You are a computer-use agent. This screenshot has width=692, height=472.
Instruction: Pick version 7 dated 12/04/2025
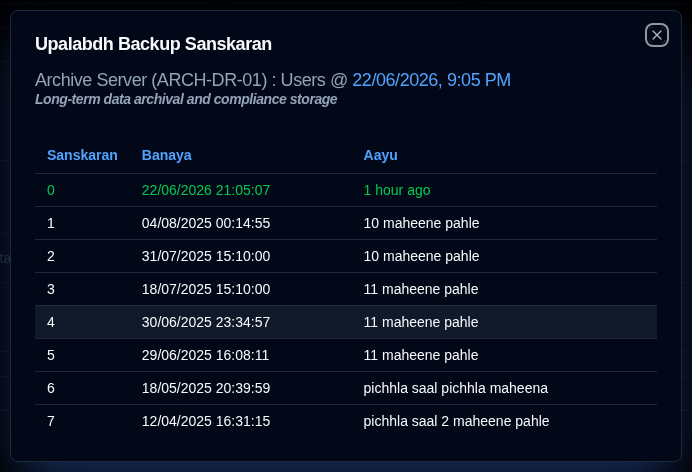(x=346, y=421)
